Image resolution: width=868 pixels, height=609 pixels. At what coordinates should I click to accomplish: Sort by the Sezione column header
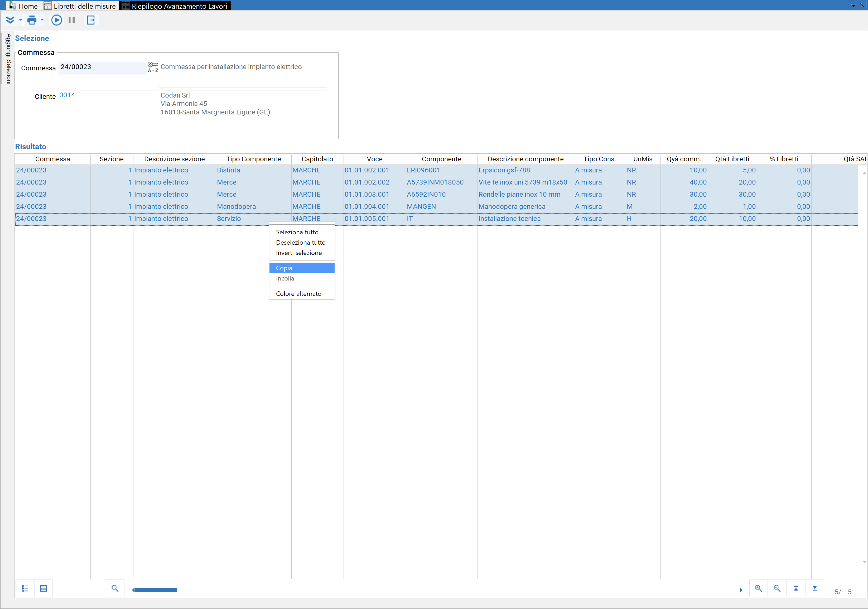[112, 159]
